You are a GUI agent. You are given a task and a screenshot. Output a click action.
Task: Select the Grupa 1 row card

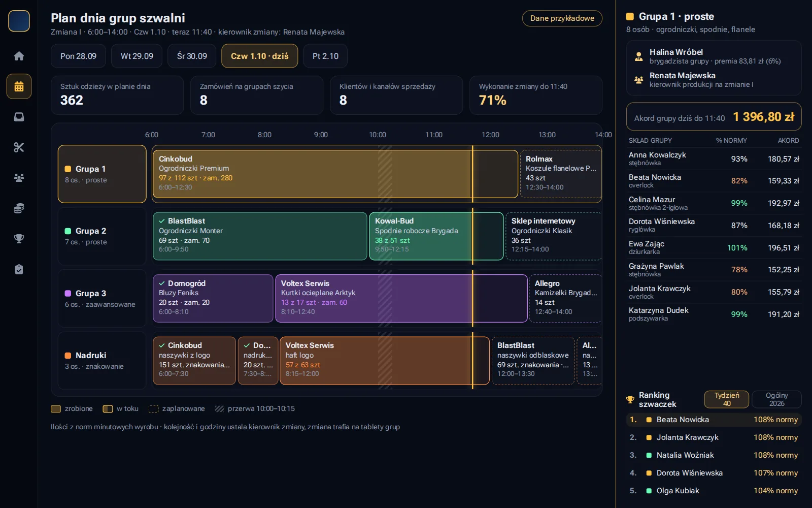tap(102, 174)
